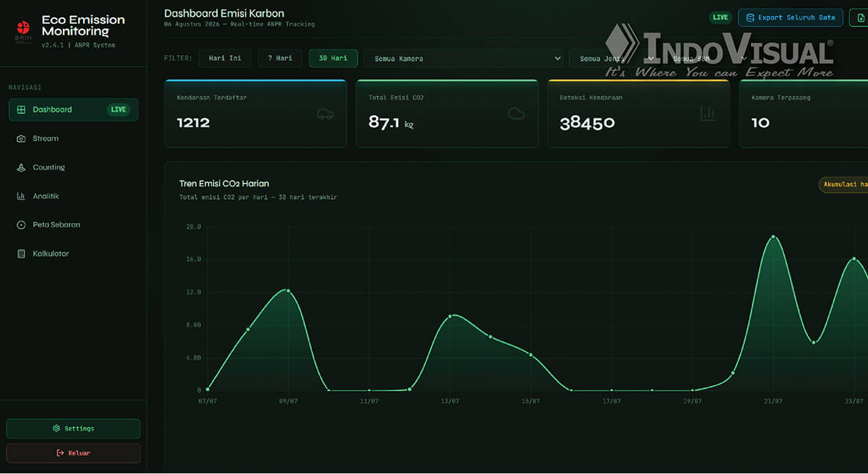Select the 30 Hari filter option
Viewport: 868px width, 474px height.
tap(333, 58)
